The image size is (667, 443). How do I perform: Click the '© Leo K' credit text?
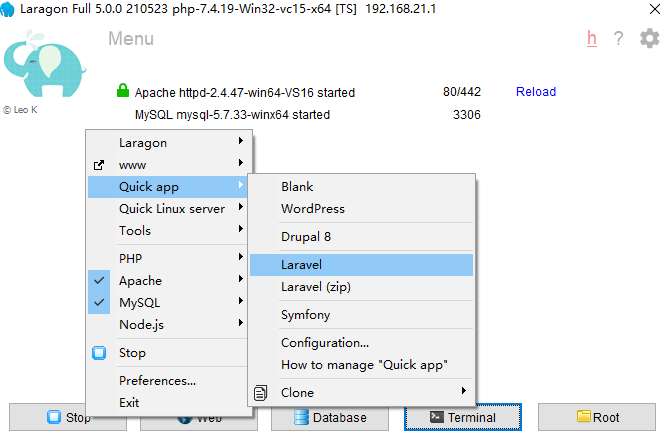(20, 110)
